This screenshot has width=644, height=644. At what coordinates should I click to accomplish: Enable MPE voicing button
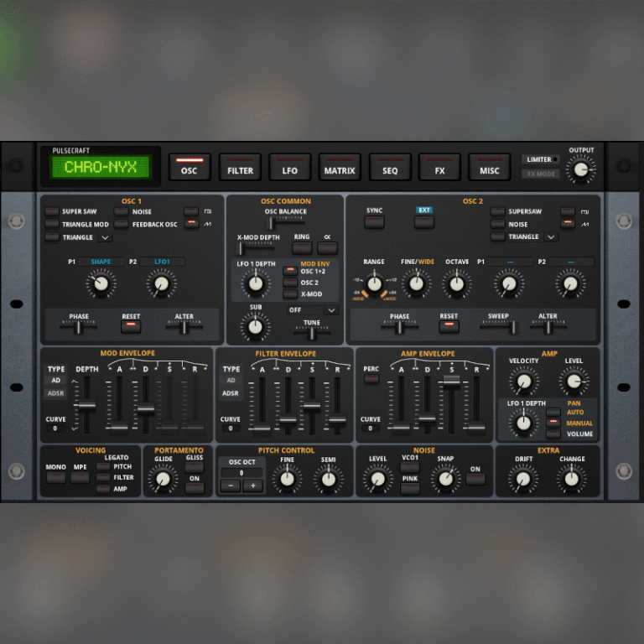[x=80, y=478]
